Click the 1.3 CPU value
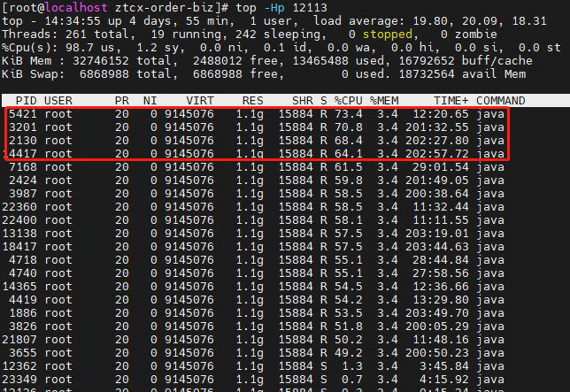 pos(352,366)
